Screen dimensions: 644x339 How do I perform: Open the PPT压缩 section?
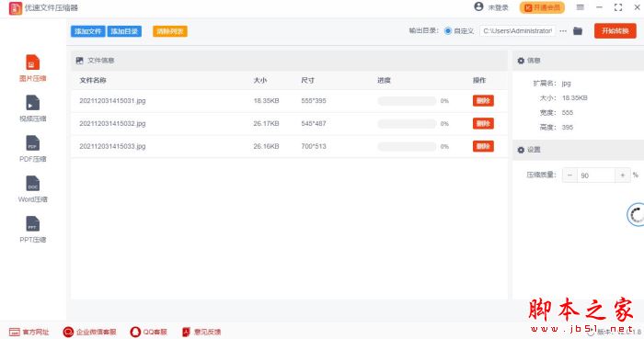(32, 230)
